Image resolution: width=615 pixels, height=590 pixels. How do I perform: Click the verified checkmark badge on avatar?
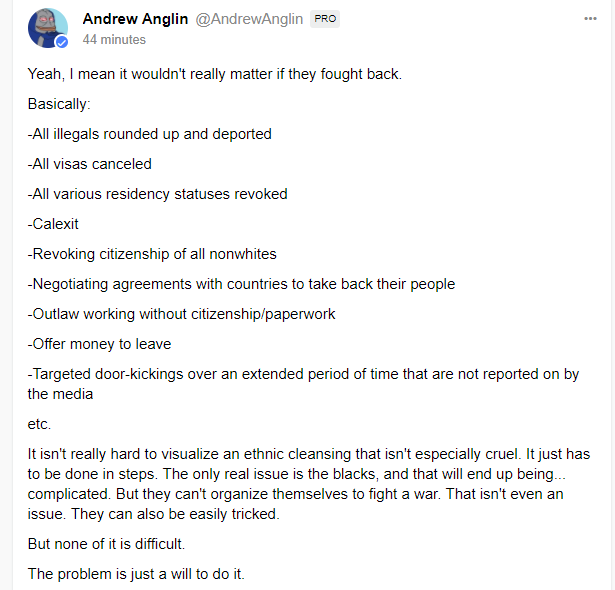tap(62, 43)
